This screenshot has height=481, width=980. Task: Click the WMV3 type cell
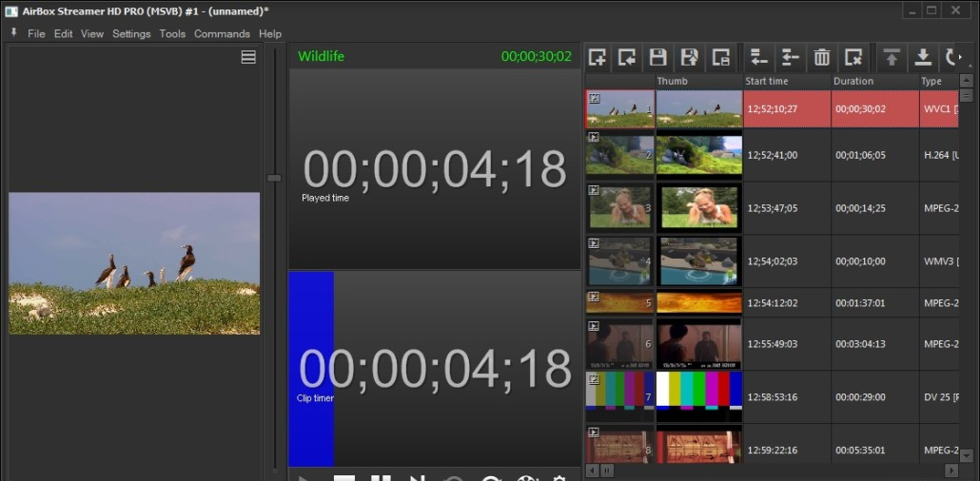941,261
